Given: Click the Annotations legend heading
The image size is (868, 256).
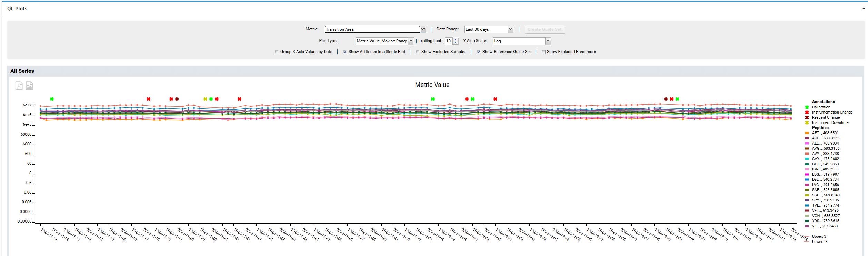Looking at the screenshot, I should tap(823, 102).
